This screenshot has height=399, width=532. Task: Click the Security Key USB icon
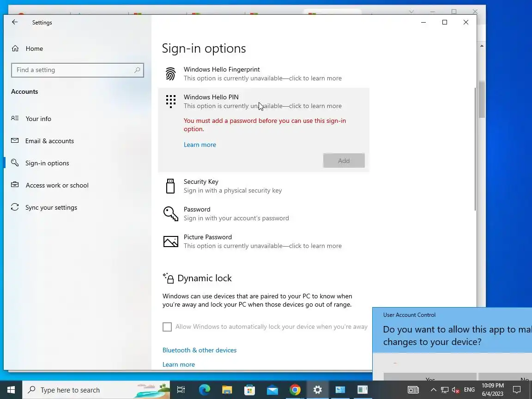click(170, 186)
